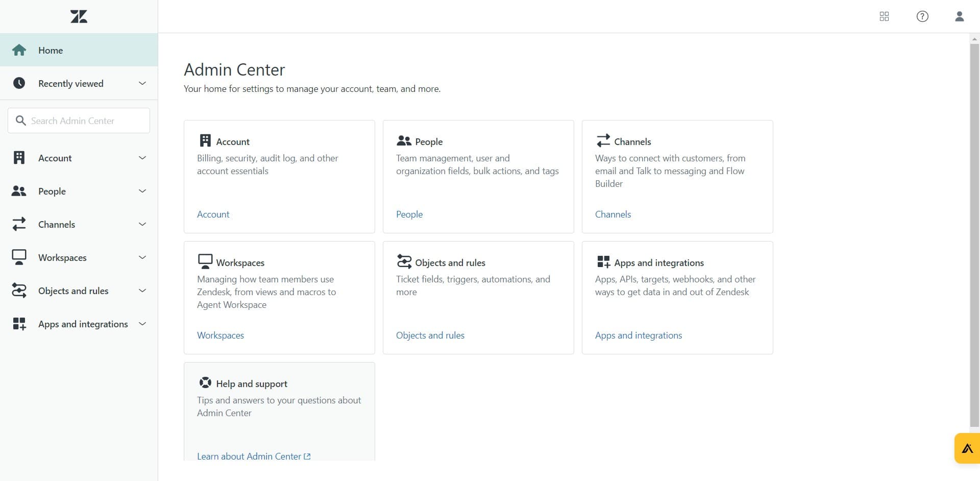
Task: Click the Objects and rules card link
Action: pyautogui.click(x=430, y=335)
